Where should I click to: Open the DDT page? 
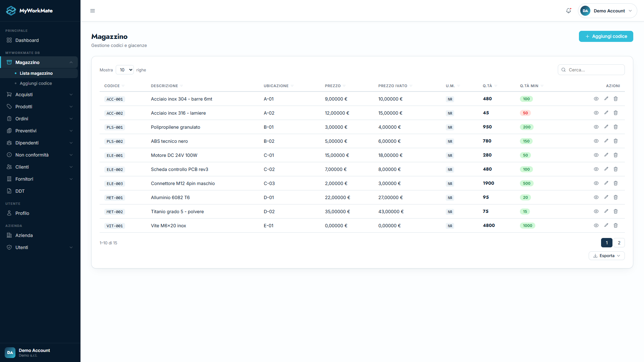(39, 191)
